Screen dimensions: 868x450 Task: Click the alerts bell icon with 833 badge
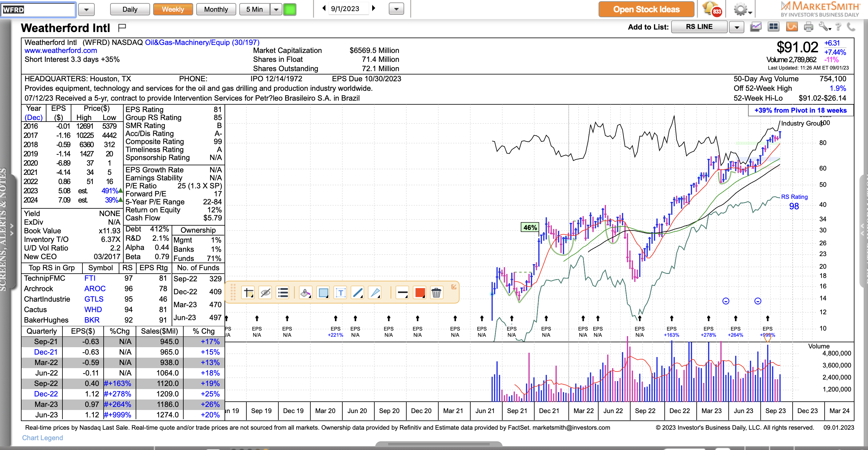tap(711, 9)
